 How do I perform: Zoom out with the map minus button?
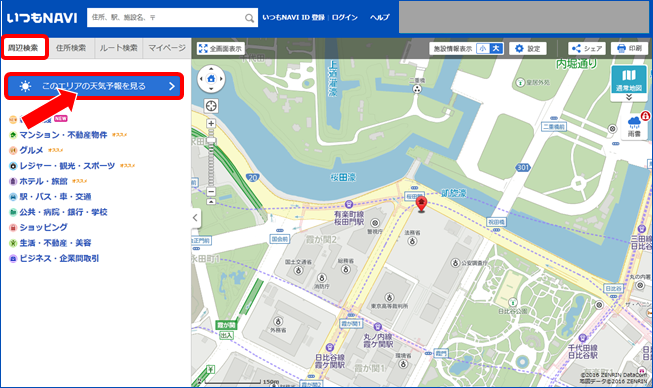click(211, 192)
